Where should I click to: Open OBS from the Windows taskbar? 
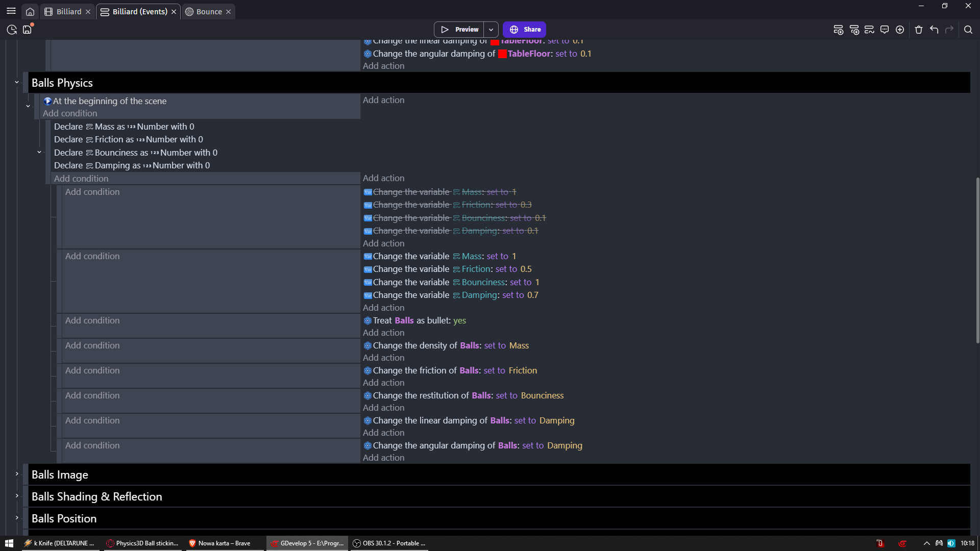(389, 543)
